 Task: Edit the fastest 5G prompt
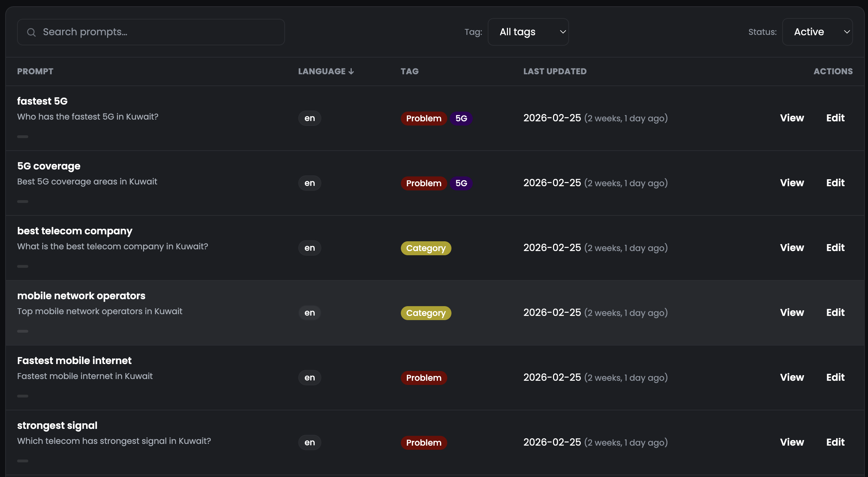pyautogui.click(x=835, y=118)
